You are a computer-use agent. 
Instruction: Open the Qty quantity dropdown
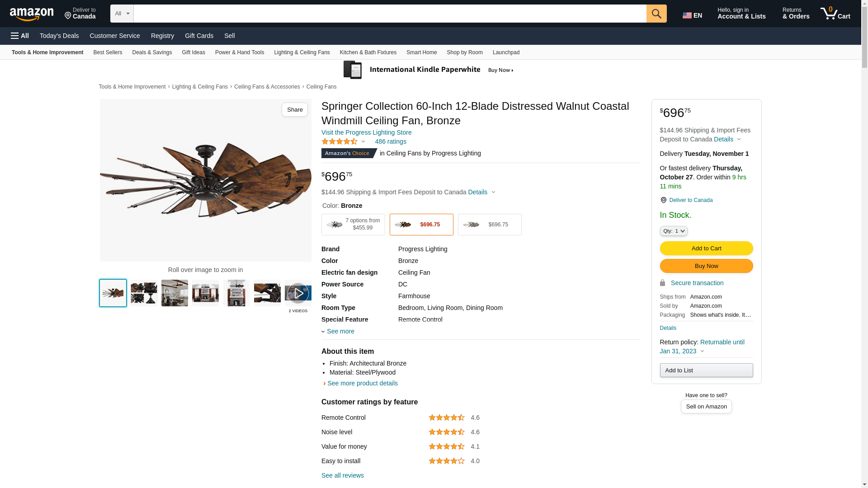673,231
